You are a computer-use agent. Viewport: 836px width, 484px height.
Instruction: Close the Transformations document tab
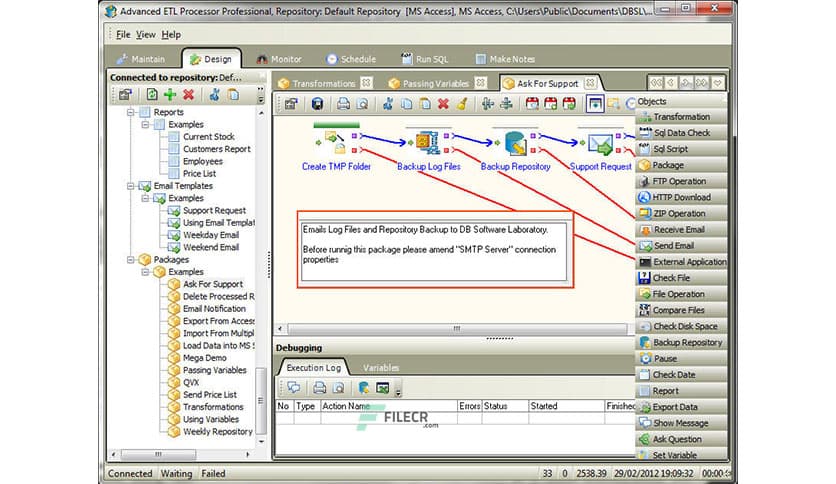coord(366,83)
